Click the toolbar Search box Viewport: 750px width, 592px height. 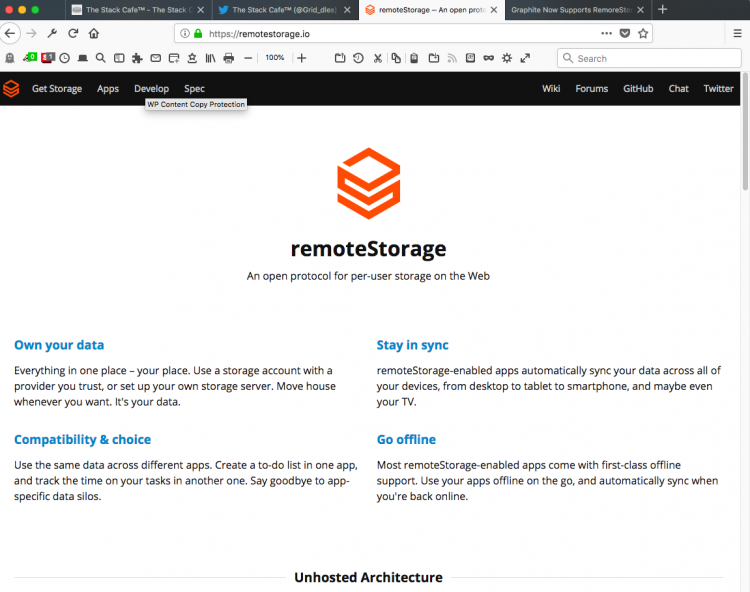coord(649,58)
